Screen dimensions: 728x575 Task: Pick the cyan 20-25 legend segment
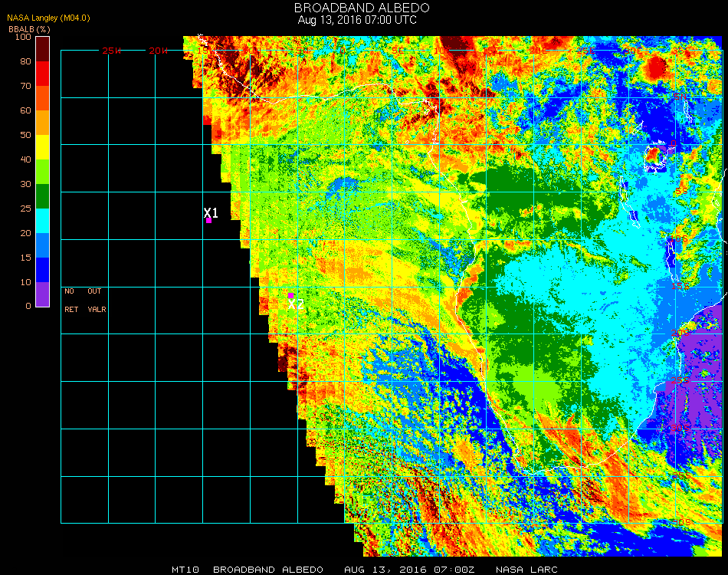[42, 221]
